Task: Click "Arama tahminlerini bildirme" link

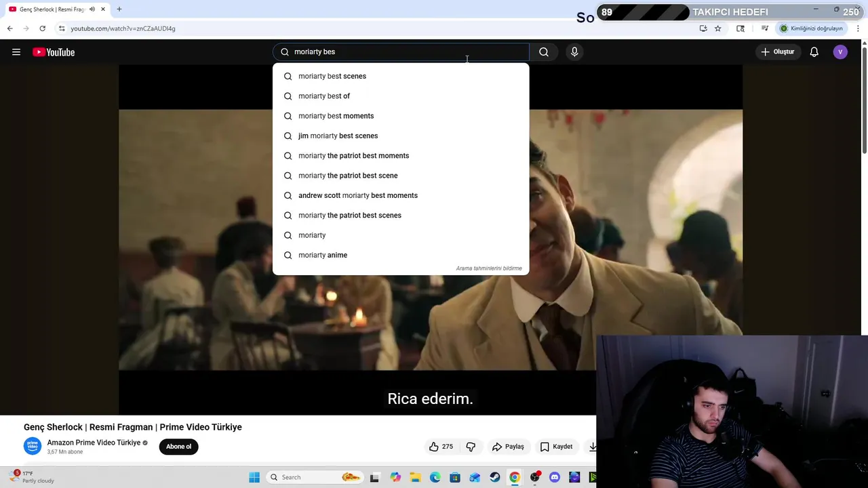Action: (489, 268)
